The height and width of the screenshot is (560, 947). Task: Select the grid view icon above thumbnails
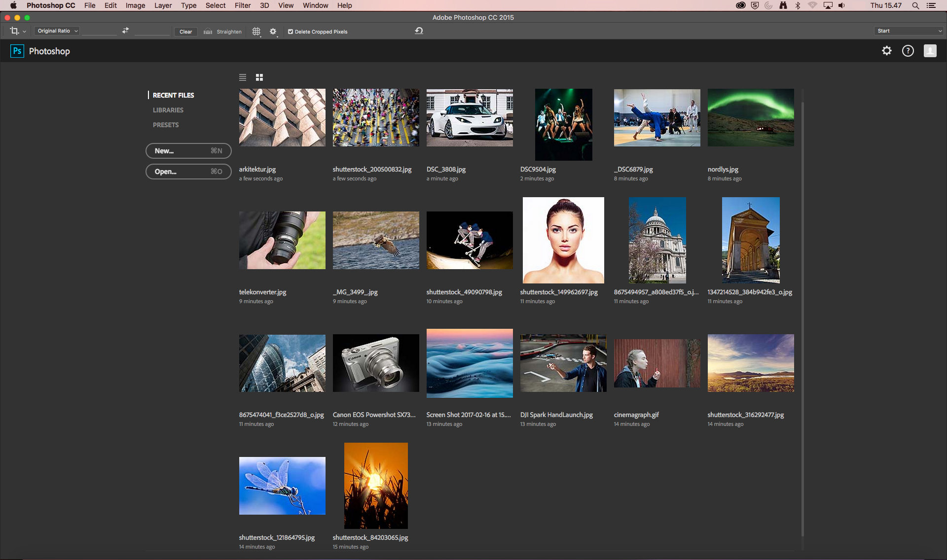click(259, 77)
